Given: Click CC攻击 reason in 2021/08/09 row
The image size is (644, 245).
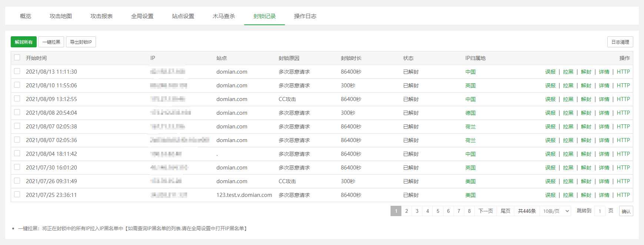Looking at the screenshot, I should 287,99.
